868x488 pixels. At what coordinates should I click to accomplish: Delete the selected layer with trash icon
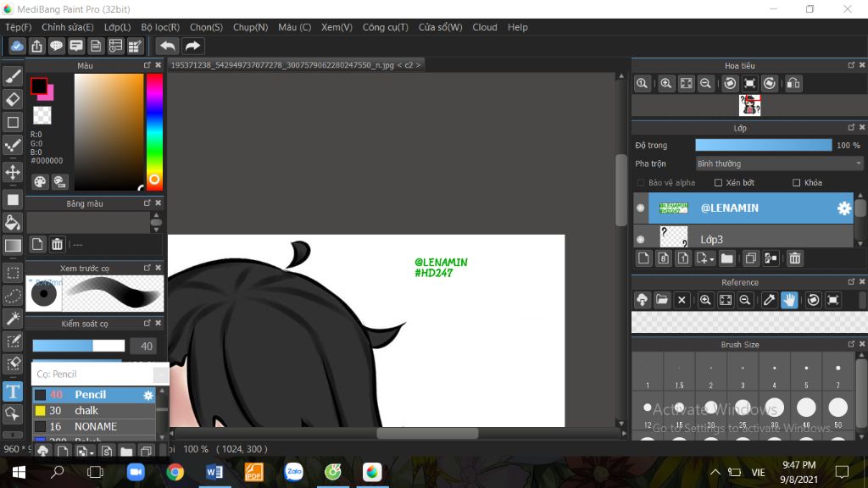(795, 258)
